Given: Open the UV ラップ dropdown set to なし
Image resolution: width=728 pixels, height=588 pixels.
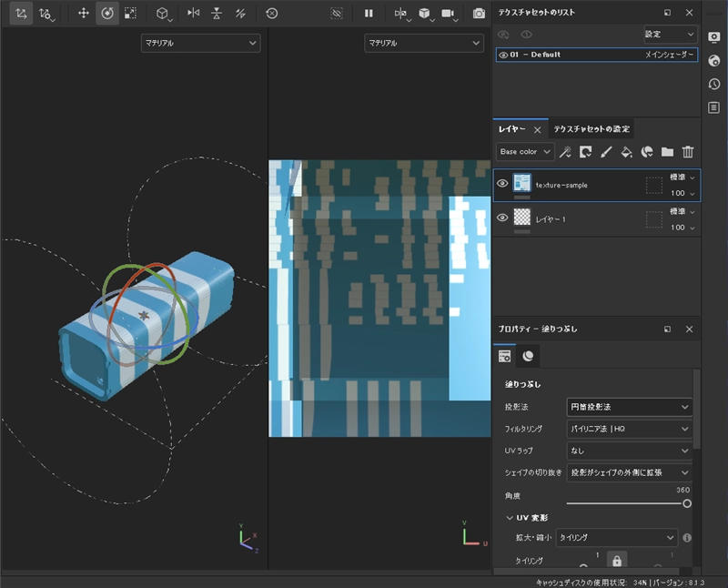Looking at the screenshot, I should [629, 451].
